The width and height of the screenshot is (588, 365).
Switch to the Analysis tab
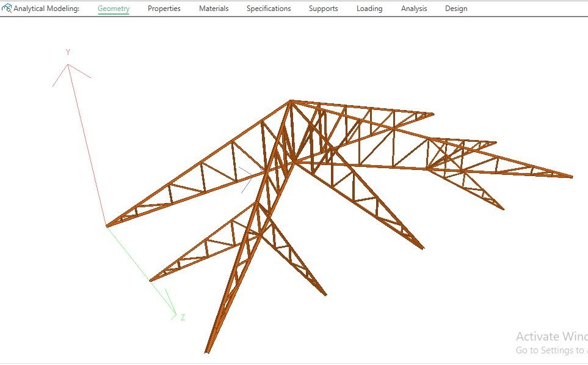(414, 9)
